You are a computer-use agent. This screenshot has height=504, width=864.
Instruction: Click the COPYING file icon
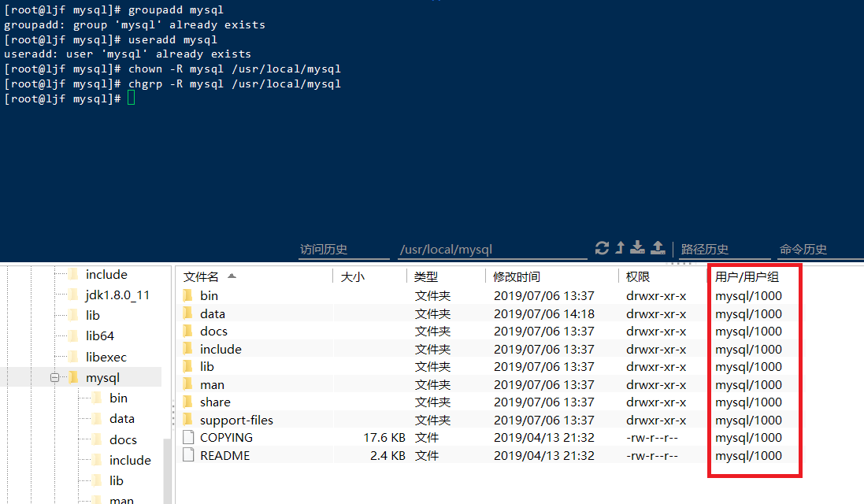[188, 437]
